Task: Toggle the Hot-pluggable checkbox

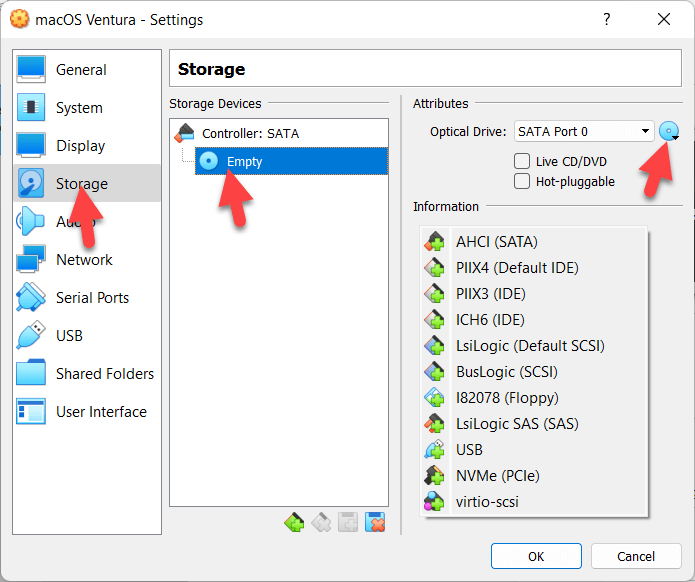Action: pyautogui.click(x=522, y=181)
